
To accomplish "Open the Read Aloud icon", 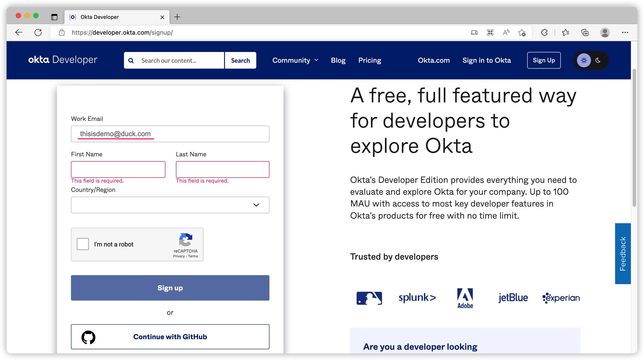I will [x=506, y=32].
